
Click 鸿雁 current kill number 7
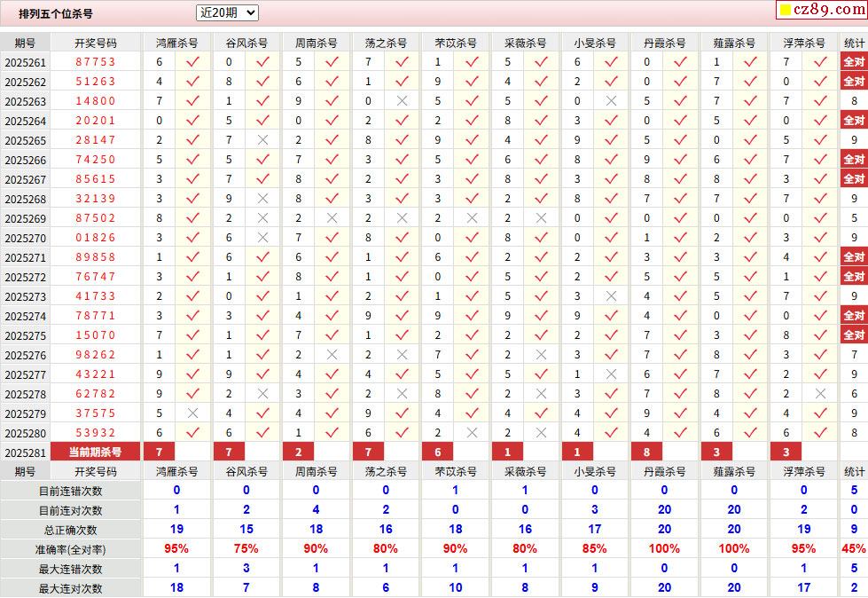(x=159, y=452)
